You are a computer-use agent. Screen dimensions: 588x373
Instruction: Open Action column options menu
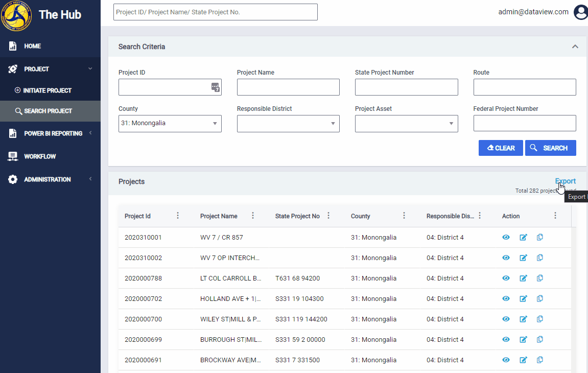tap(555, 216)
